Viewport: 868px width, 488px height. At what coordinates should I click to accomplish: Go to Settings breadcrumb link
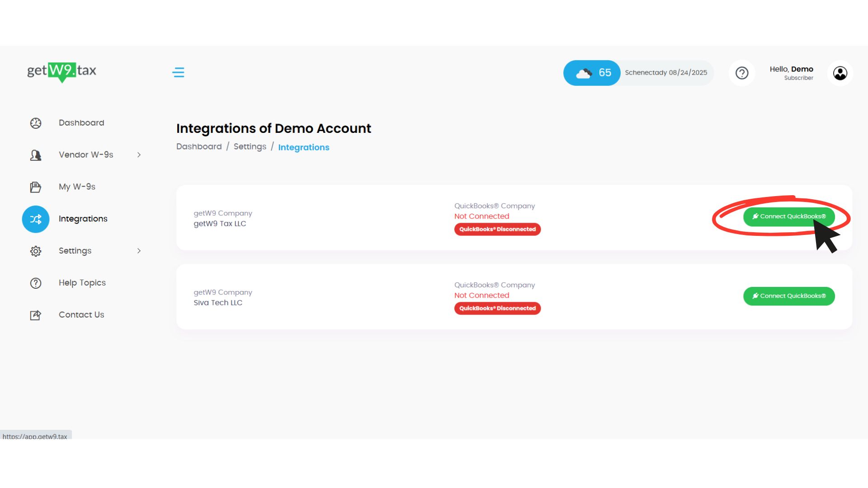[x=250, y=147]
